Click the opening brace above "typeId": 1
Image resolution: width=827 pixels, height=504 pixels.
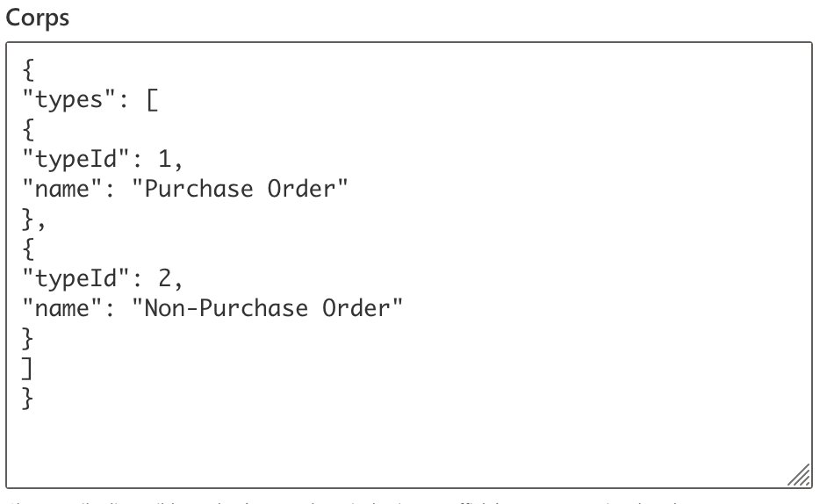pyautogui.click(x=28, y=130)
